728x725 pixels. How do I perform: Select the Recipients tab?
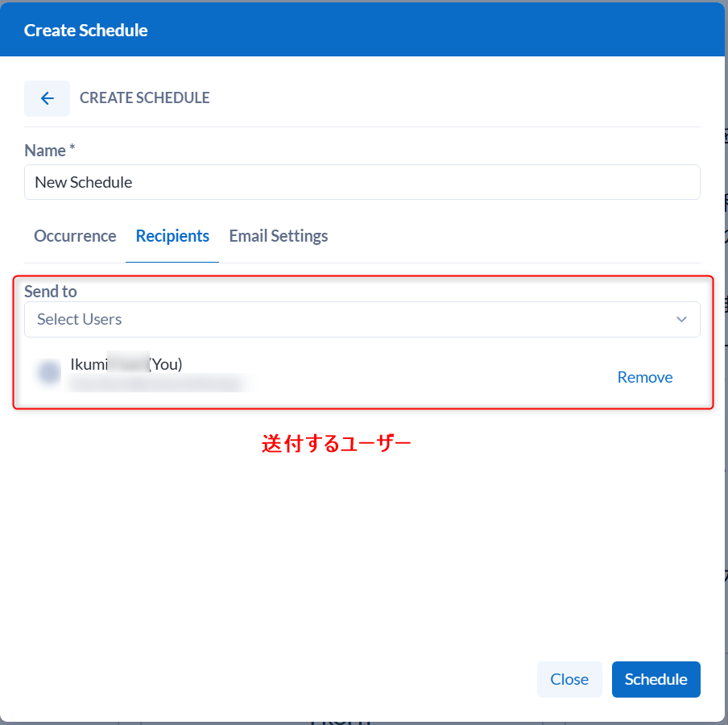click(x=172, y=236)
